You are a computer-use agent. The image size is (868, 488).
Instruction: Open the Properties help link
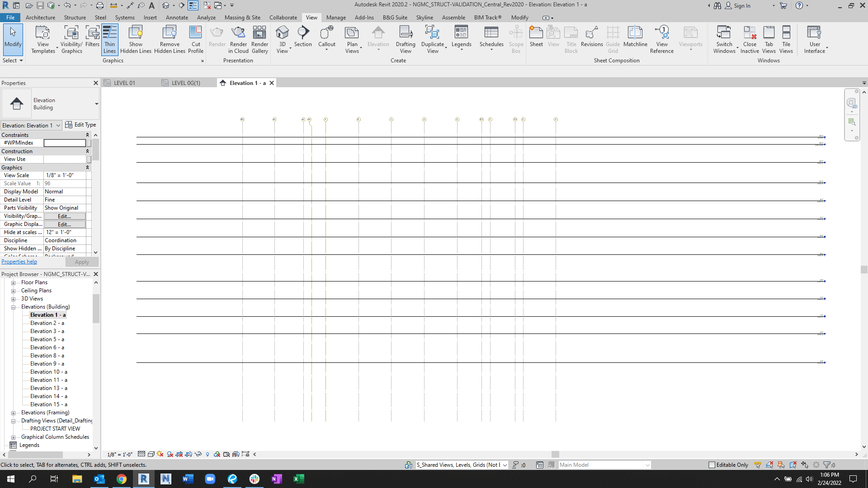coord(19,262)
